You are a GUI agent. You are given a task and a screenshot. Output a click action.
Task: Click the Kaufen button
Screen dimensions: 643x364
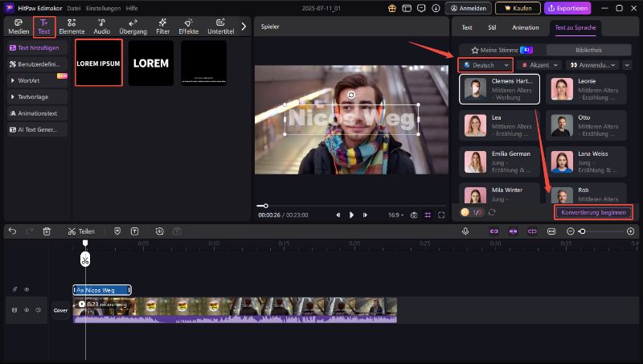coord(518,8)
